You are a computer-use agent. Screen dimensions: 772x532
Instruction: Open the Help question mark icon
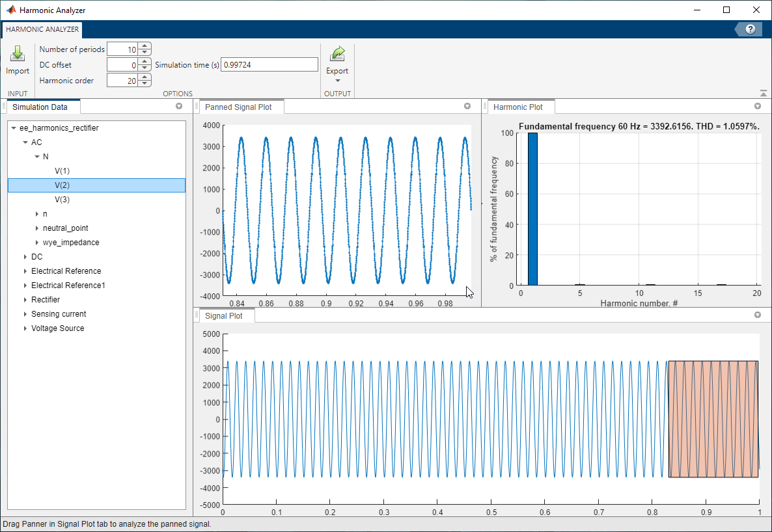tap(750, 29)
